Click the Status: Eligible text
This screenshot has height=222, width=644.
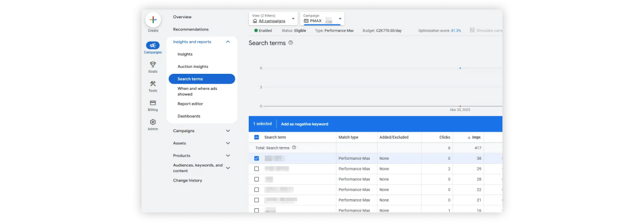(x=294, y=31)
